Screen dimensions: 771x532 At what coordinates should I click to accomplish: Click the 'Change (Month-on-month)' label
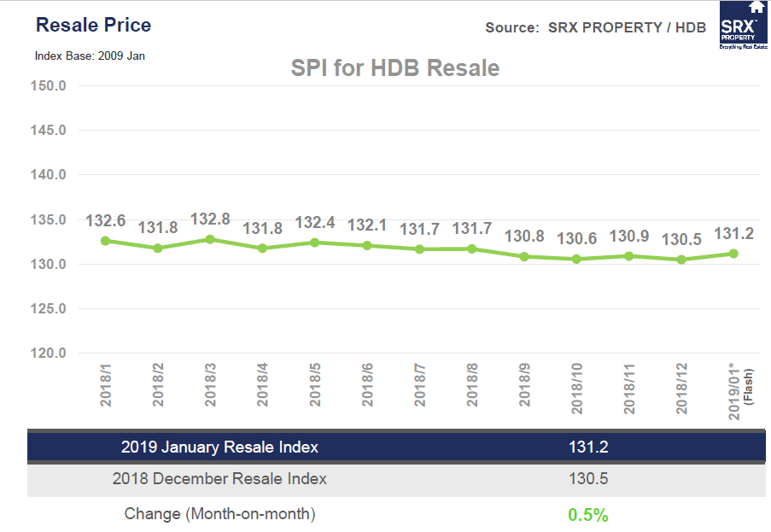[x=219, y=514]
